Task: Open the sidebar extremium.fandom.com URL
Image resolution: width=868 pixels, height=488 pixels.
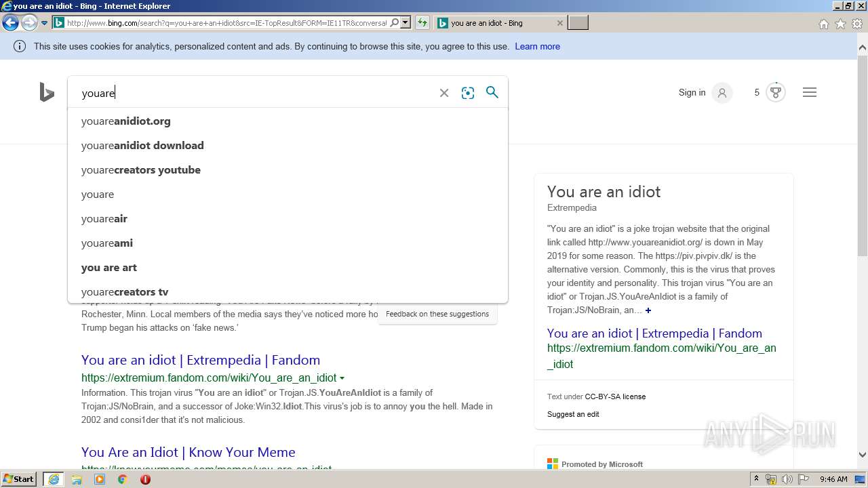Action: pyautogui.click(x=662, y=356)
